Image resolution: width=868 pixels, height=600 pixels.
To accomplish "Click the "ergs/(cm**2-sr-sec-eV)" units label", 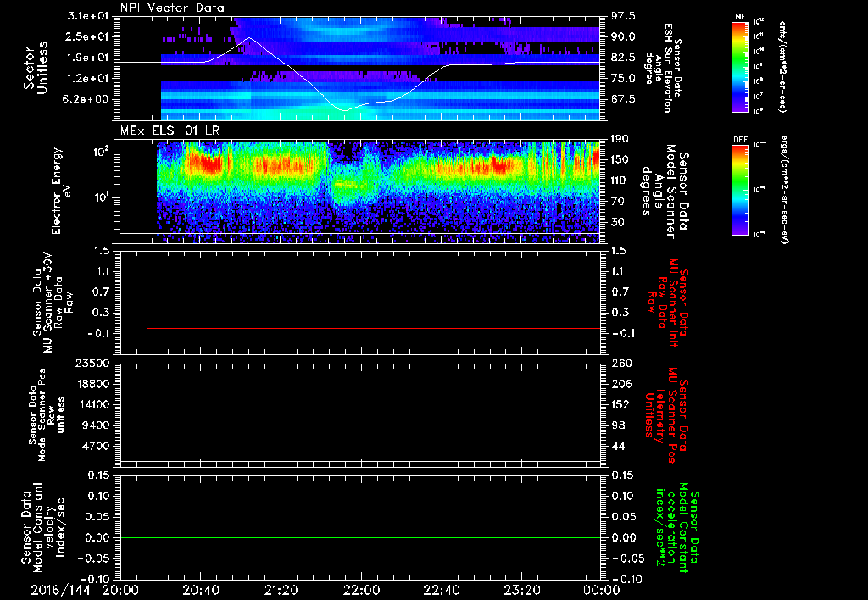I will tap(783, 191).
